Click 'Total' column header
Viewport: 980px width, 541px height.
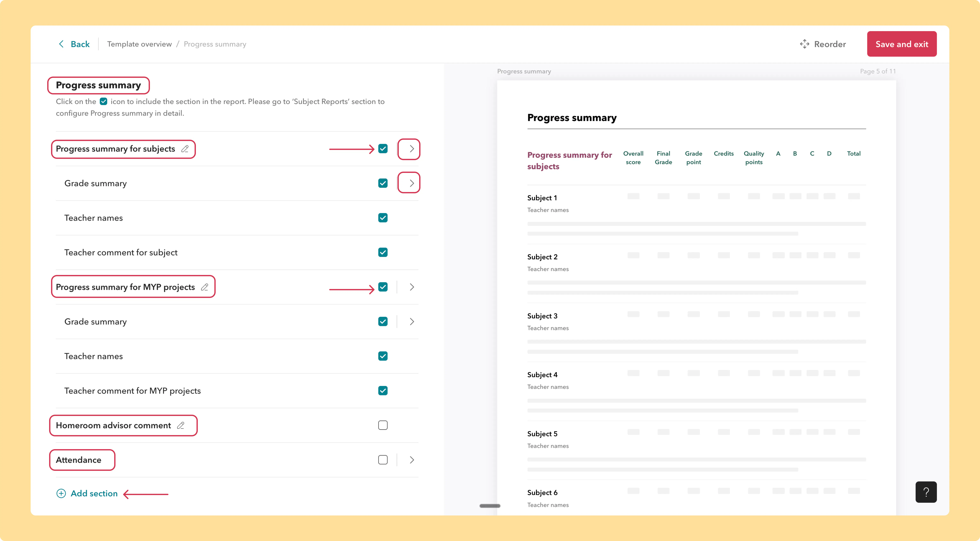[854, 154]
